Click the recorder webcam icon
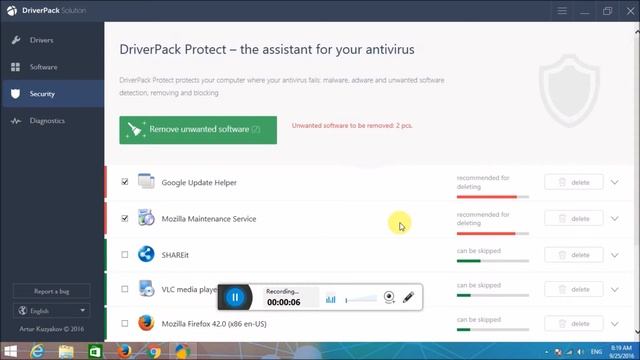The height and width of the screenshot is (360, 640). point(389,297)
